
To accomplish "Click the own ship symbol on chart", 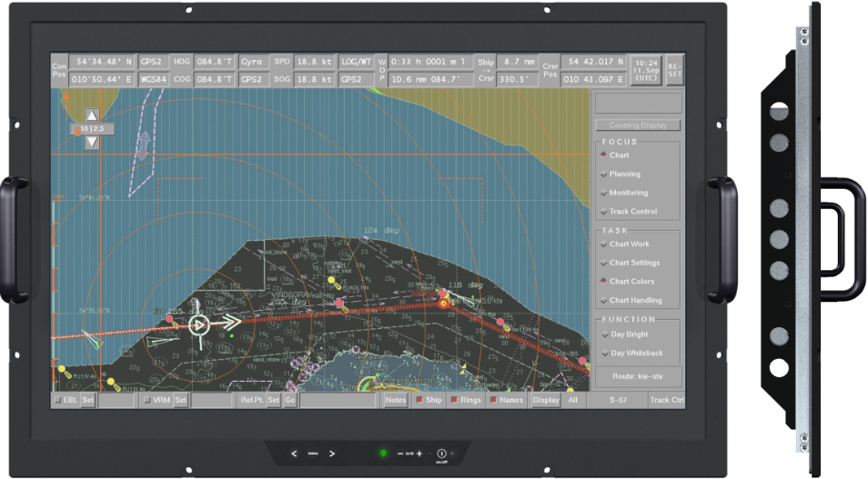I will coord(199,325).
